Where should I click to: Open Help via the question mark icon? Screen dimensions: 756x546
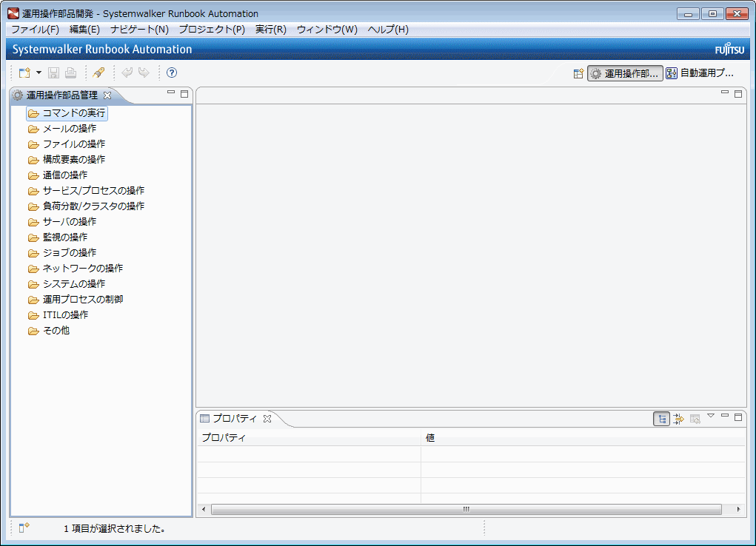(172, 73)
